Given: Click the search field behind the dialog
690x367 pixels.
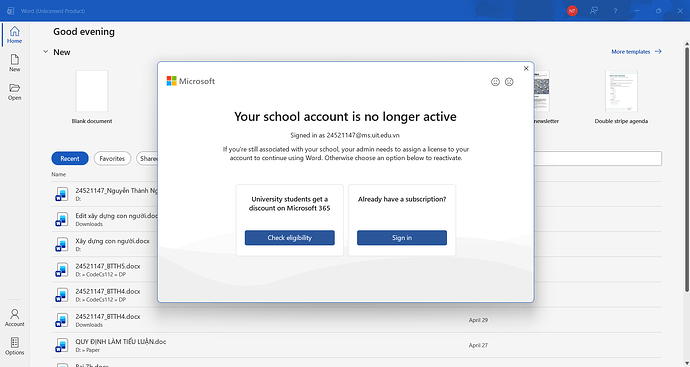Looking at the screenshot, I should (598, 158).
